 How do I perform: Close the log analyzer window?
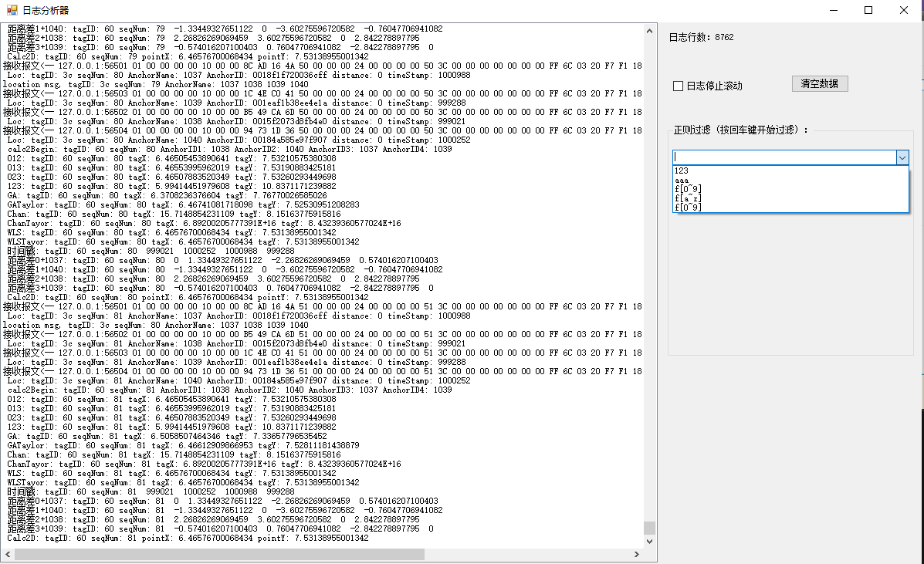coord(904,11)
